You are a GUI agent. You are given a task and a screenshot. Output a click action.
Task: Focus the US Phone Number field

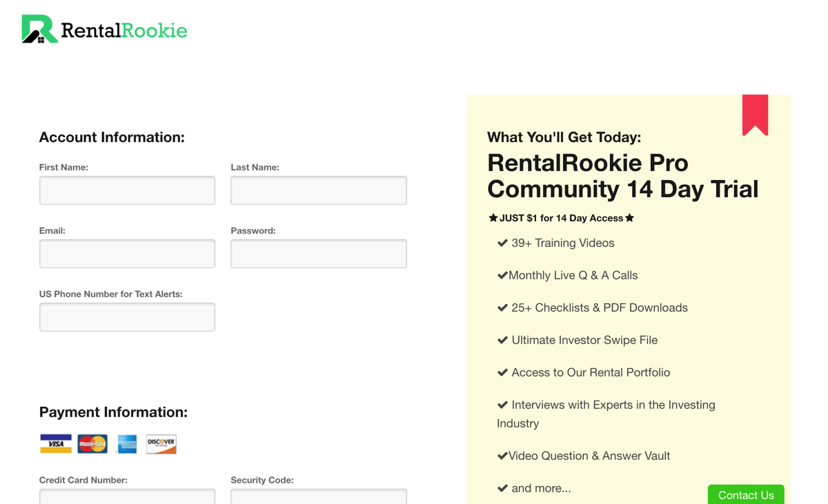tap(127, 317)
